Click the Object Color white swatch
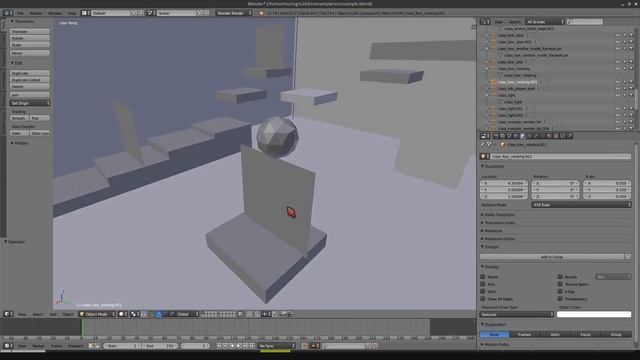The image size is (640, 360). coord(594,314)
